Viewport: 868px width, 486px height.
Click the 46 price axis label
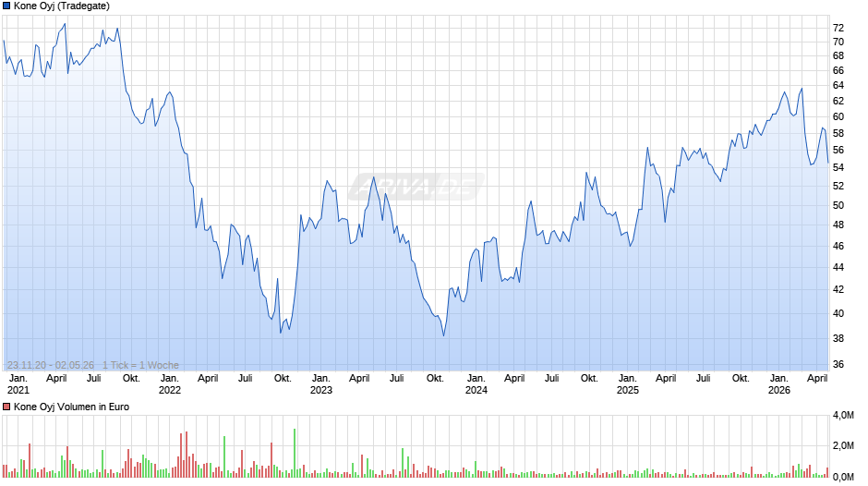point(838,246)
